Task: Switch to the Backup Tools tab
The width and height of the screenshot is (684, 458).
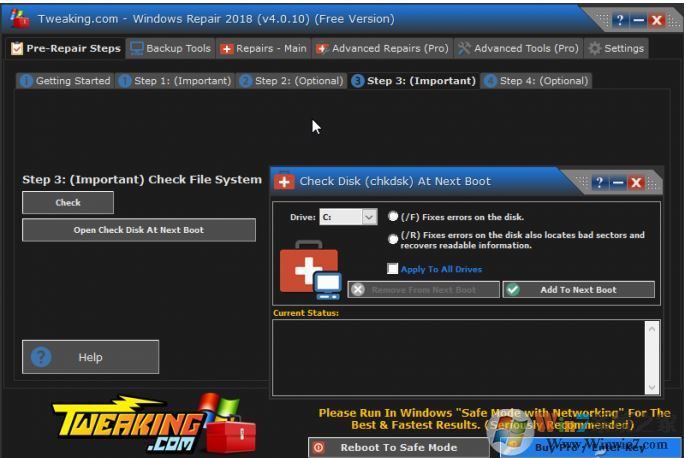Action: tap(171, 48)
